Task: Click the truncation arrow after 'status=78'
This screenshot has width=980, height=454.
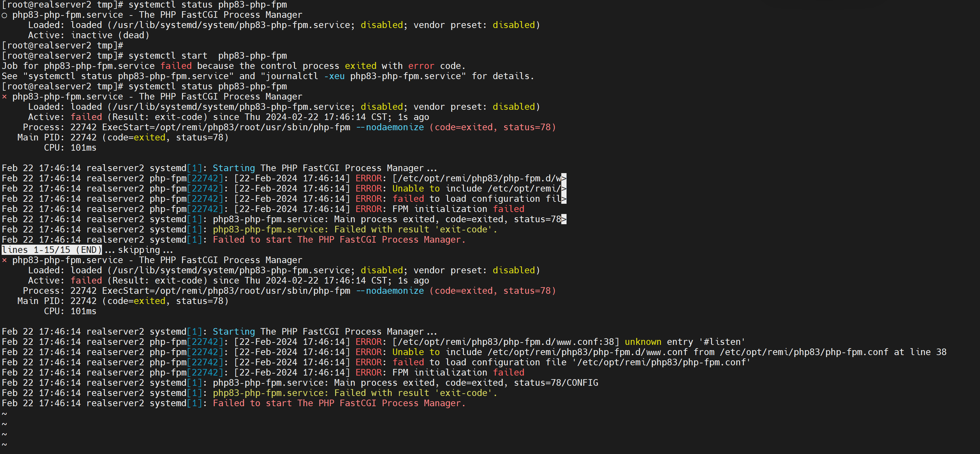Action: [x=564, y=219]
